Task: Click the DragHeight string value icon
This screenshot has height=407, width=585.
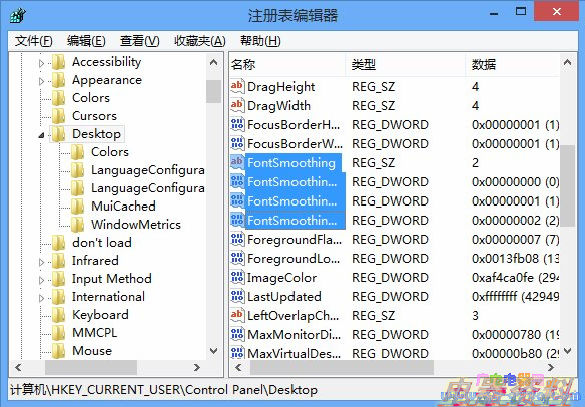Action: 237,87
